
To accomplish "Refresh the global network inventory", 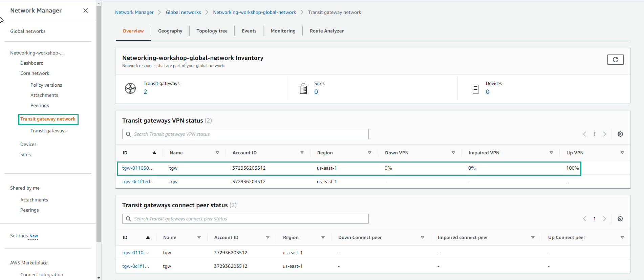I will click(615, 60).
